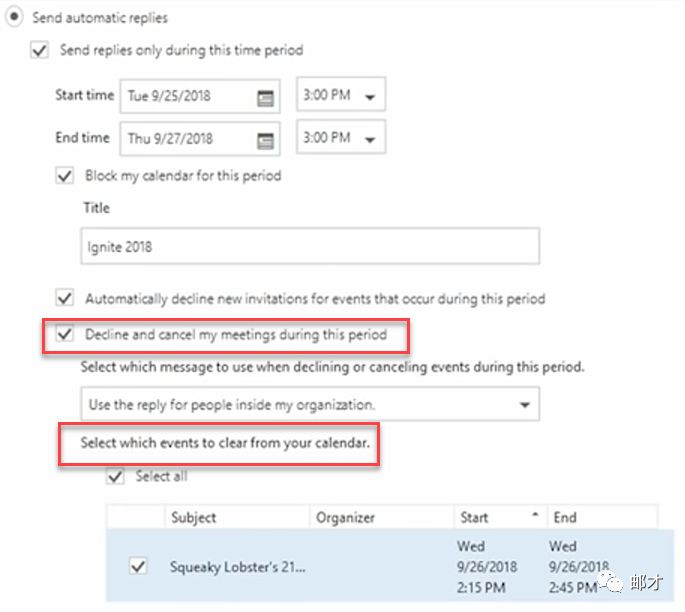Open the End time calendar picker icon
This screenshot has height=612, width=685.
pos(265,139)
